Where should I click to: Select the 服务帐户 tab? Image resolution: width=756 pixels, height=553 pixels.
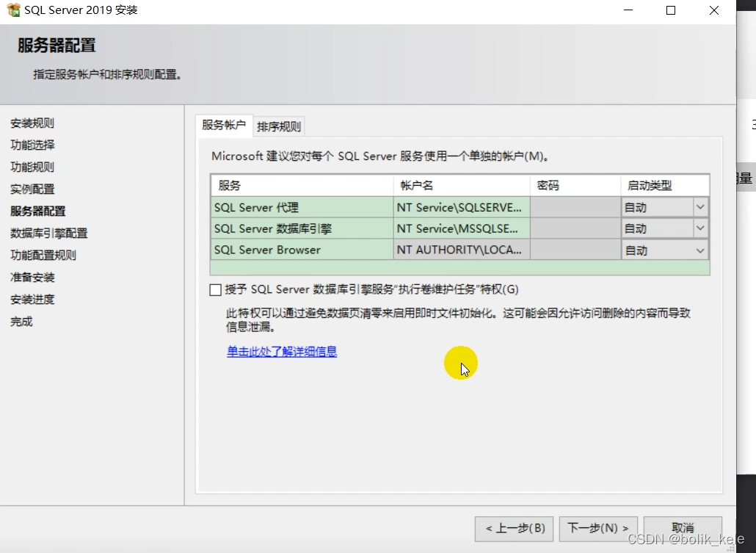(224, 125)
